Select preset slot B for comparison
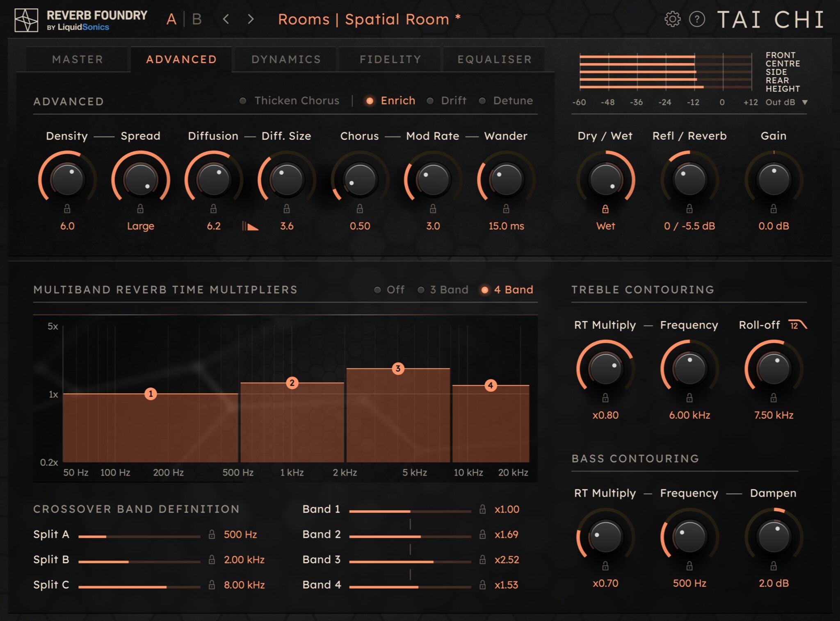The image size is (840, 621). (196, 18)
